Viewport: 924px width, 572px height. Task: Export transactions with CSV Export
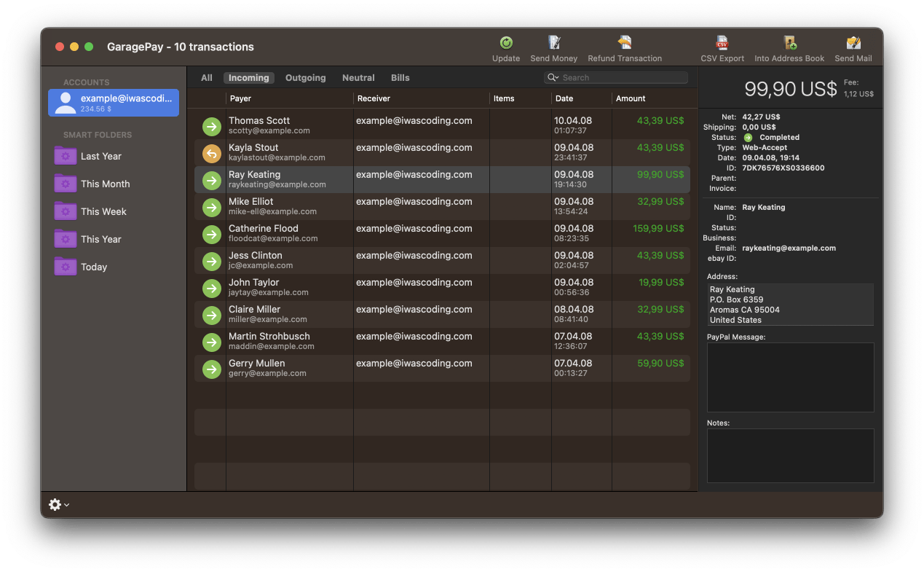(722, 43)
